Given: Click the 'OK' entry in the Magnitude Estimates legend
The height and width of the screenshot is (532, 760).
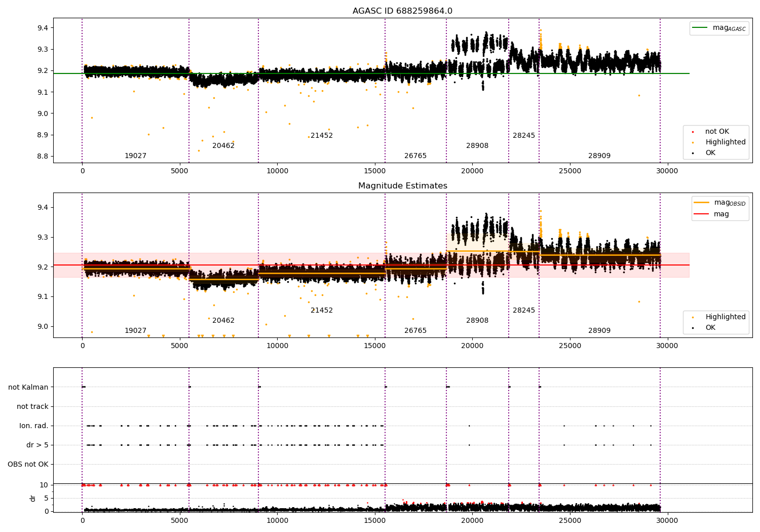Looking at the screenshot, I should click(710, 328).
